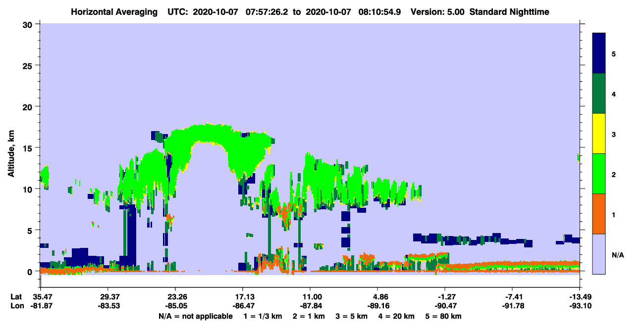The width and height of the screenshot is (644, 330).
Task: Click latitude value 17.13
Action: point(242,297)
